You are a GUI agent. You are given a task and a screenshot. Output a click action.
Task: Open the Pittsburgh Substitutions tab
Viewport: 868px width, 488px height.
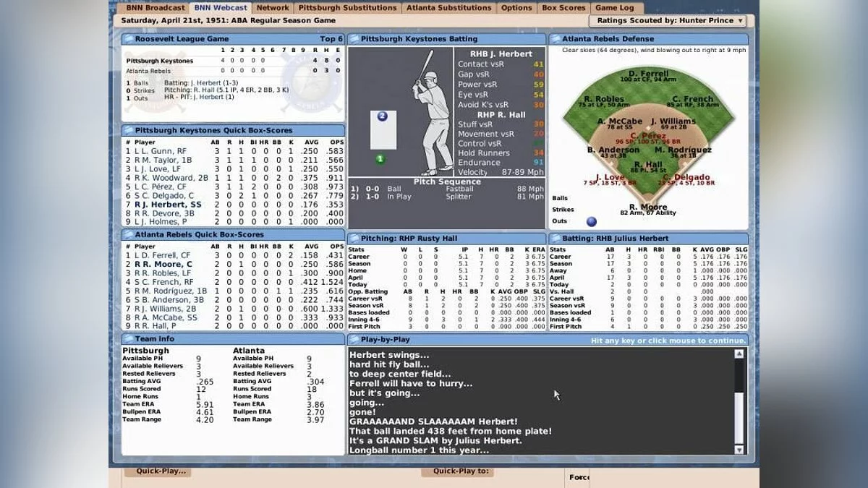(x=347, y=8)
